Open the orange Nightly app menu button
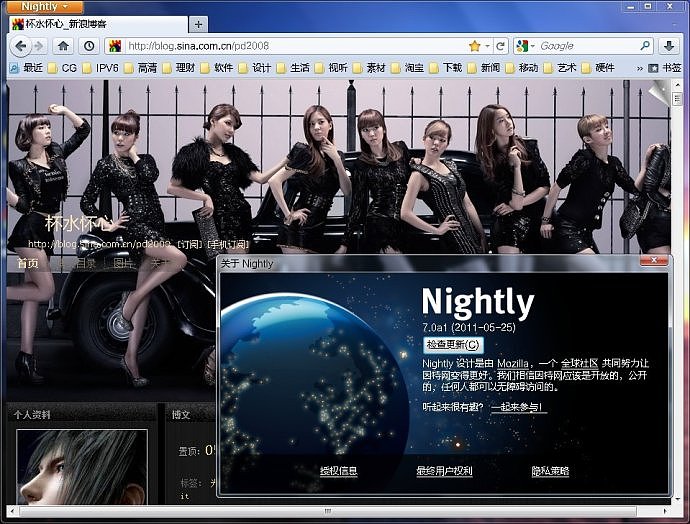Viewport: 690px width, 524px height. tap(45, 7)
